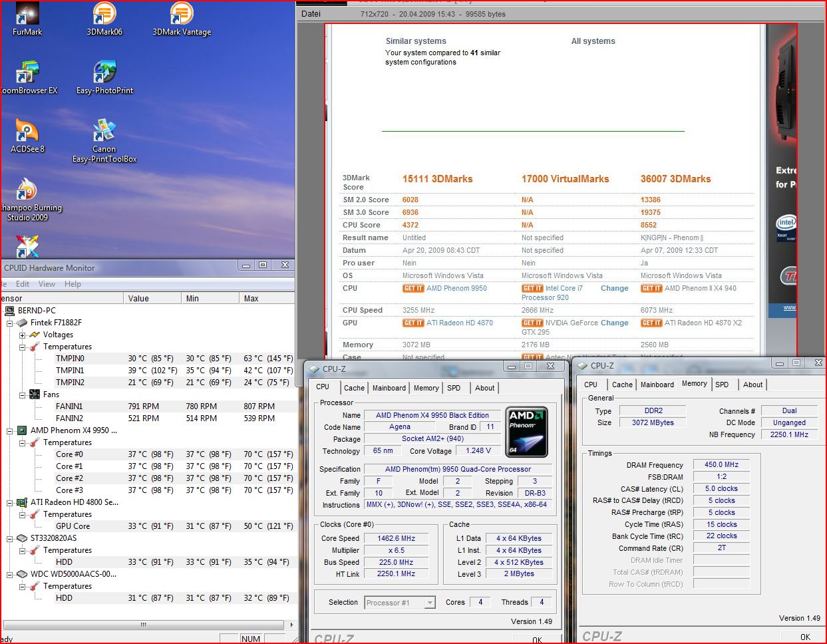This screenshot has width=827, height=644.
Task: Click OK in the CPU-Z Memory window
Action: [x=805, y=637]
